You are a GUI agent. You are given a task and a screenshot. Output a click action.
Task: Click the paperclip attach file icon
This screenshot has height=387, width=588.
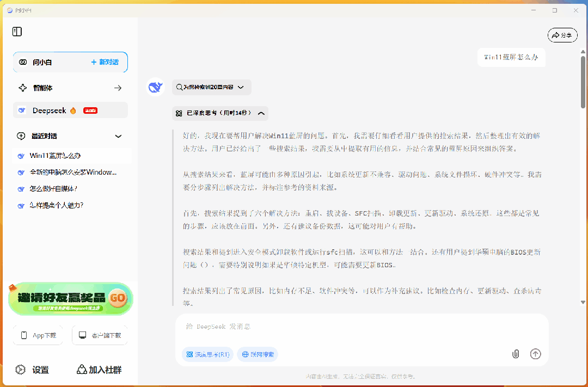click(516, 354)
